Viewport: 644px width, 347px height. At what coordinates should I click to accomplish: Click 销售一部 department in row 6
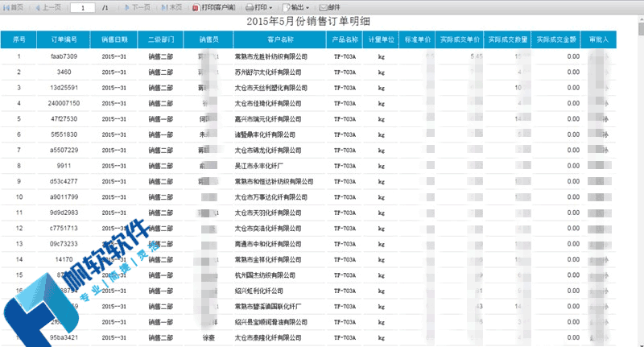(x=160, y=134)
